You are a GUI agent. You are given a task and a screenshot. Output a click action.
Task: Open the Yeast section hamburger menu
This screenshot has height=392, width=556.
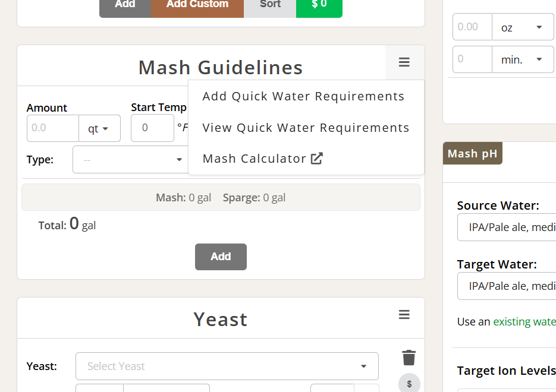click(404, 314)
